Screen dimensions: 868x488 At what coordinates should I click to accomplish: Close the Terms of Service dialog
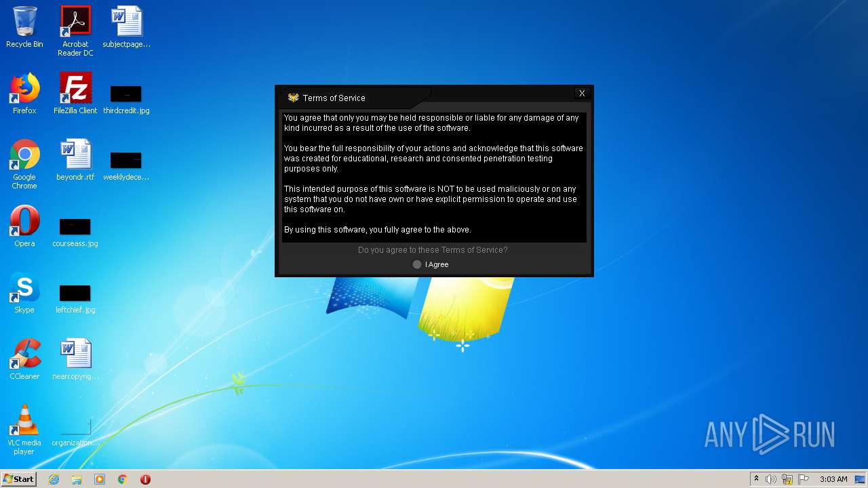582,94
